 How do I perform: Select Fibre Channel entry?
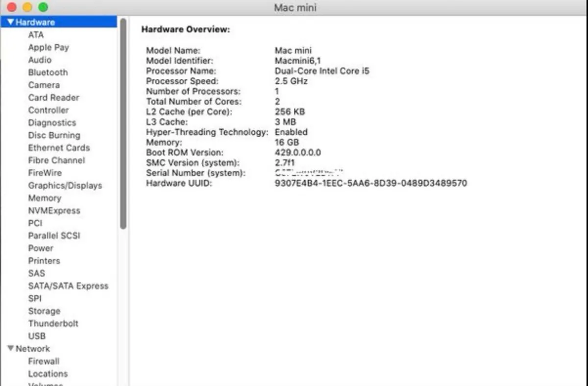56,161
